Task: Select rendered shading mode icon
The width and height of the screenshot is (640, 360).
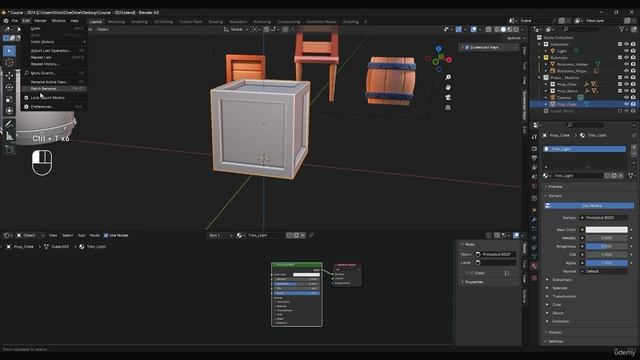Action: tap(516, 29)
